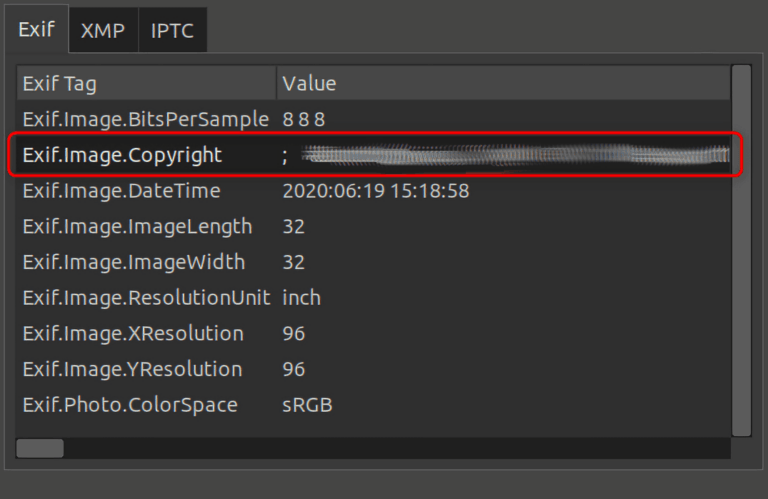768x499 pixels.
Task: Click the vertical scrollbar on the right
Action: click(x=741, y=250)
